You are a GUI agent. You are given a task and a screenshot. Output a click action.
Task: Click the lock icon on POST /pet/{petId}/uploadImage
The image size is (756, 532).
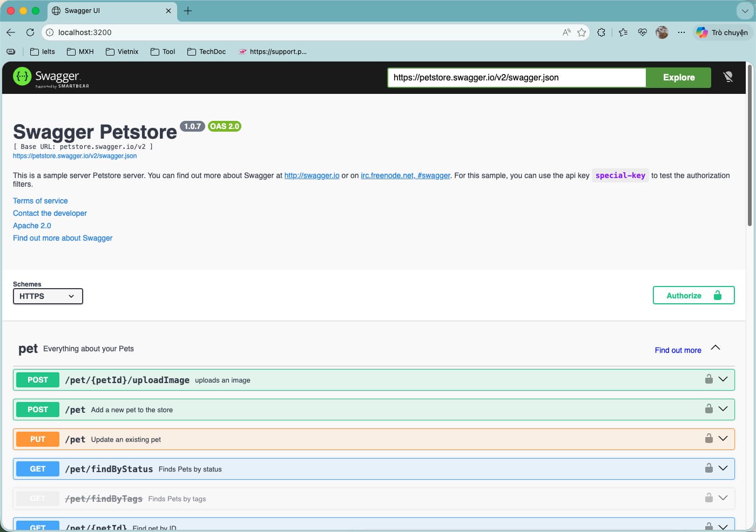(x=708, y=379)
